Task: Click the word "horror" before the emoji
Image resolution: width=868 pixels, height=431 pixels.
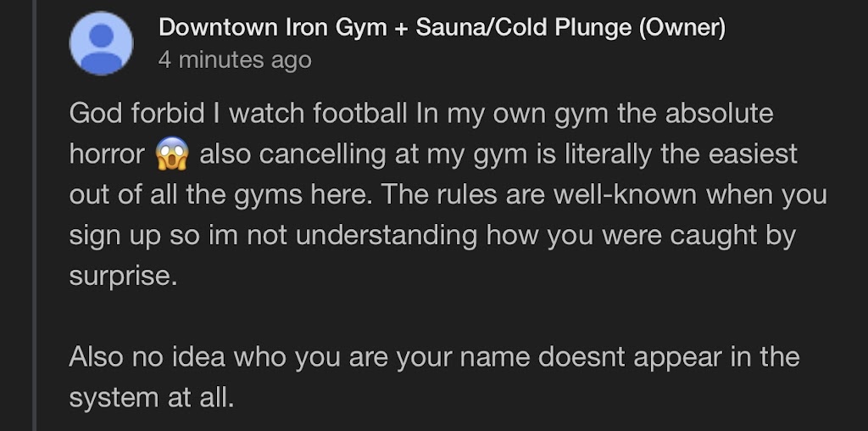Action: point(108,154)
